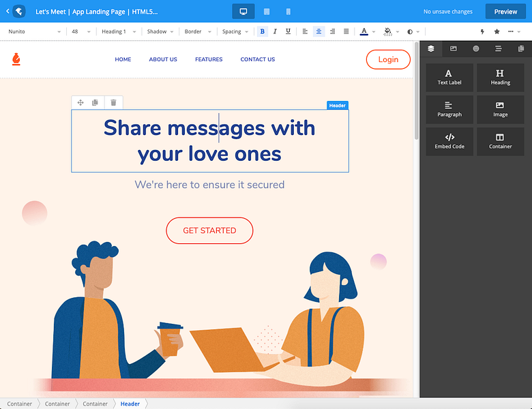Add a Container element
This screenshot has width=532, height=409.
coord(501,141)
